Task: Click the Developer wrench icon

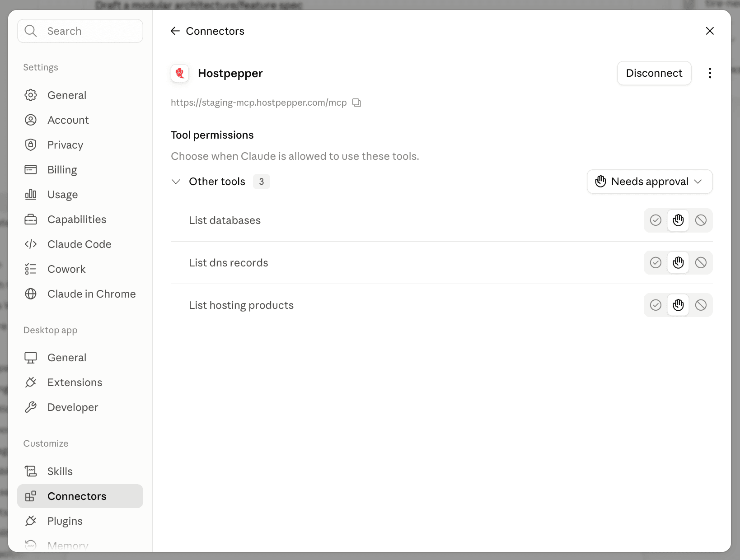Action: coord(31,407)
